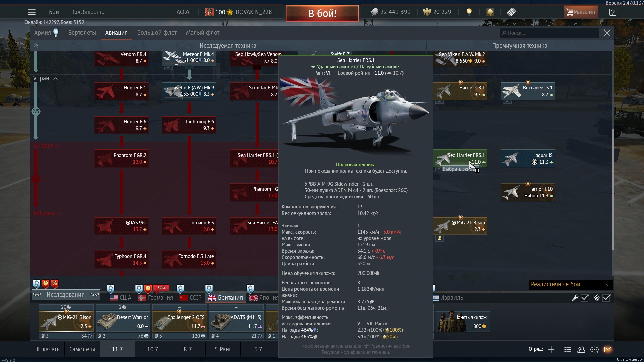Select the Британия nation tab
This screenshot has width=644, height=362.
(225, 298)
